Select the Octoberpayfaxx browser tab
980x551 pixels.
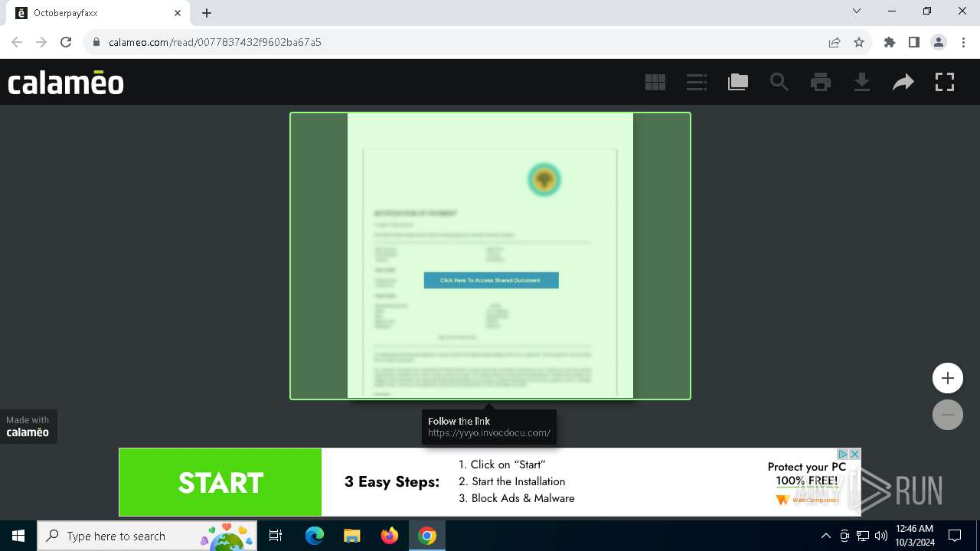coord(100,13)
